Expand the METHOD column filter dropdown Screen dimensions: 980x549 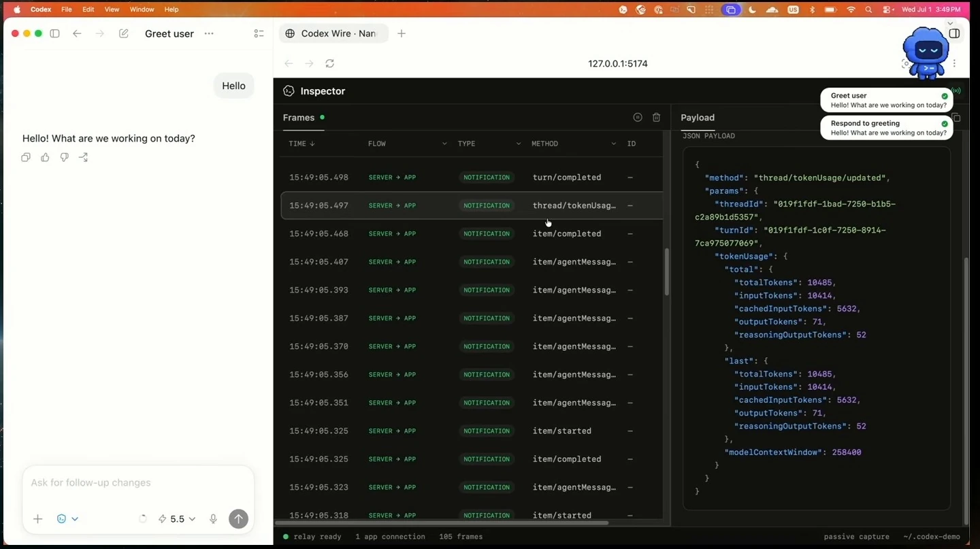pyautogui.click(x=613, y=144)
